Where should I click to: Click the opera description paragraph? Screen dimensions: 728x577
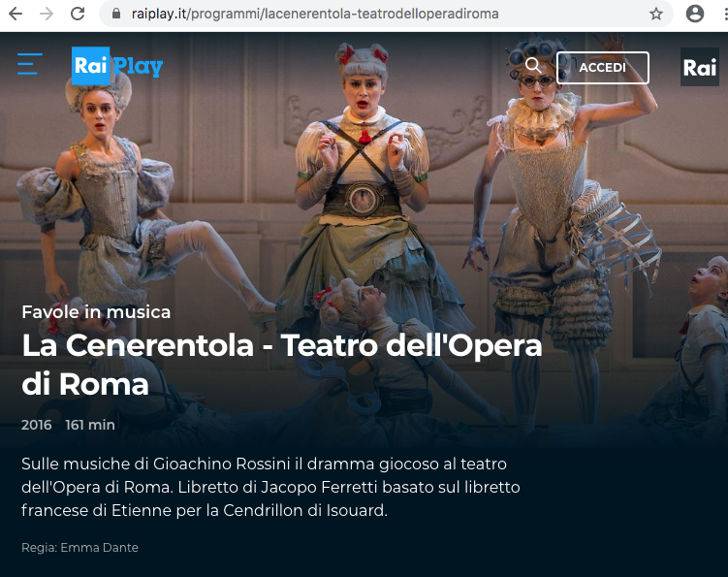click(270, 487)
